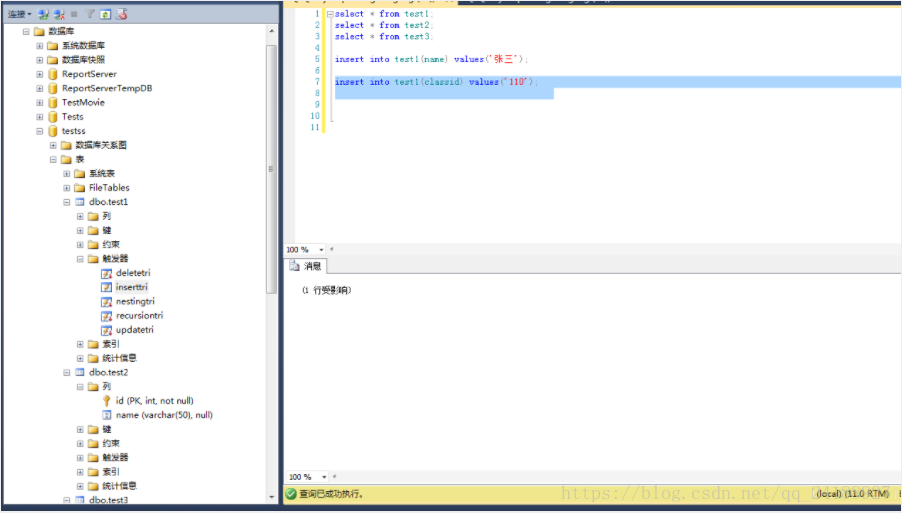Click the nestingtri trigger icon
Viewport: 902px width, 513px height.
106,301
